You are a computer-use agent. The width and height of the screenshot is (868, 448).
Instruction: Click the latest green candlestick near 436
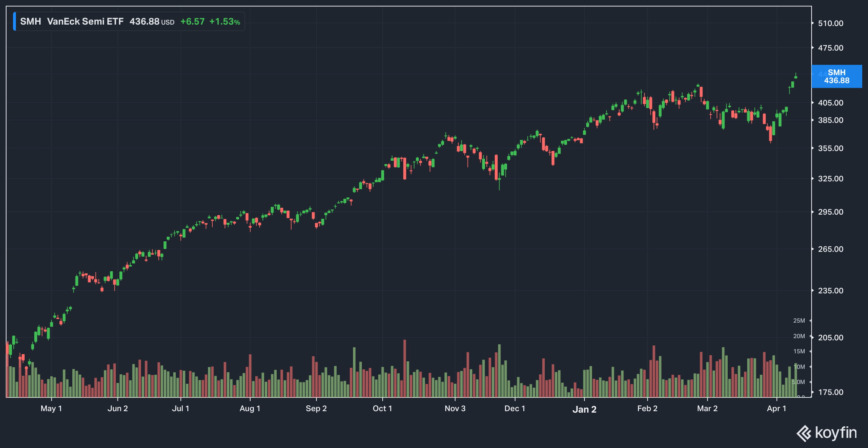tap(796, 77)
